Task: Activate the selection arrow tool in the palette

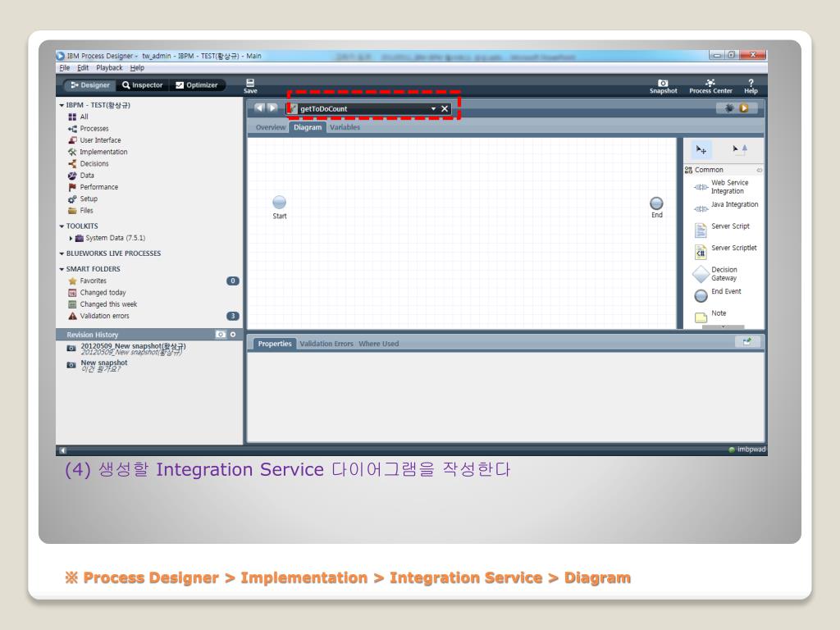Action: pyautogui.click(x=701, y=149)
